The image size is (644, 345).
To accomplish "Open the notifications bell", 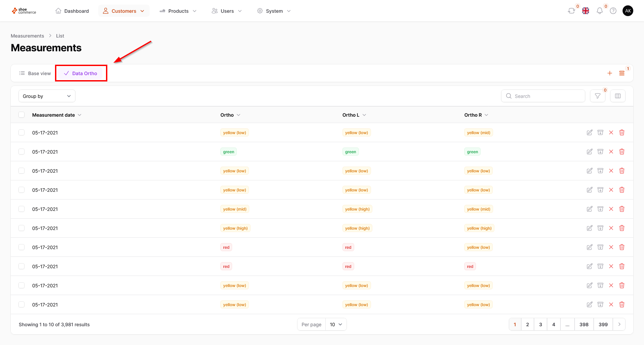I will (x=600, y=11).
